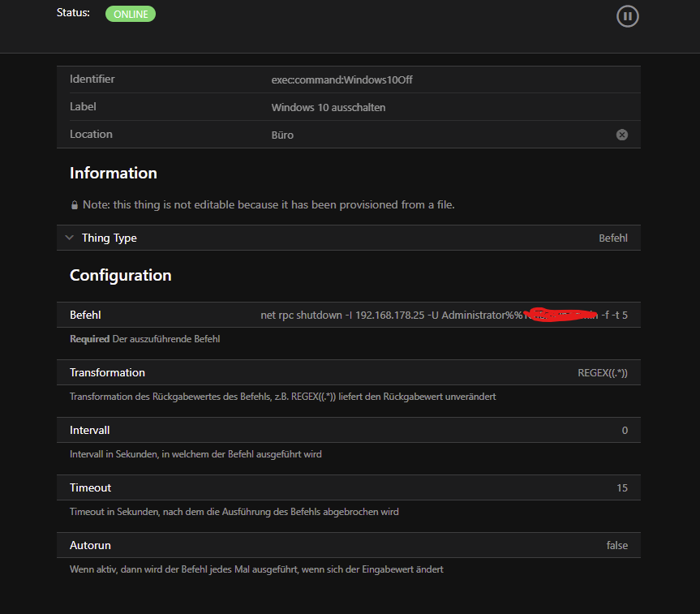The height and width of the screenshot is (614, 700).
Task: Click the Location field showing Büro
Action: (x=282, y=135)
